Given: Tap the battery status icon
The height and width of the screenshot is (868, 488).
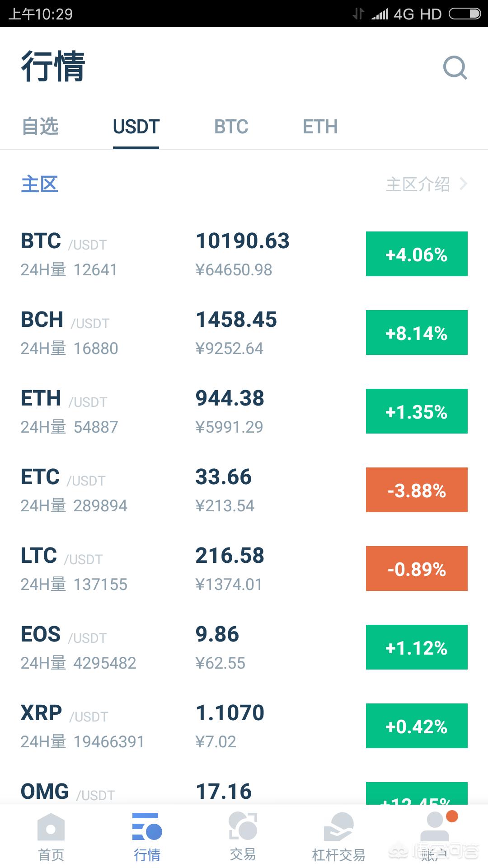Looking at the screenshot, I should [x=465, y=14].
